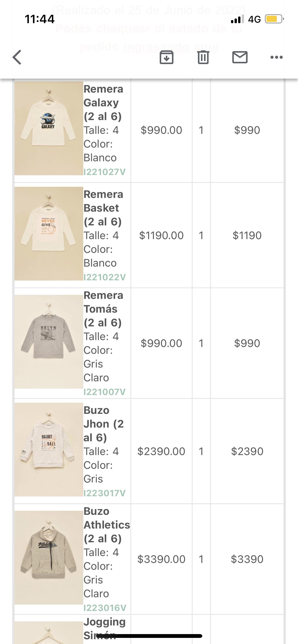The height and width of the screenshot is (644, 298).
Task: Open product code I223016V link
Action: pyautogui.click(x=105, y=608)
